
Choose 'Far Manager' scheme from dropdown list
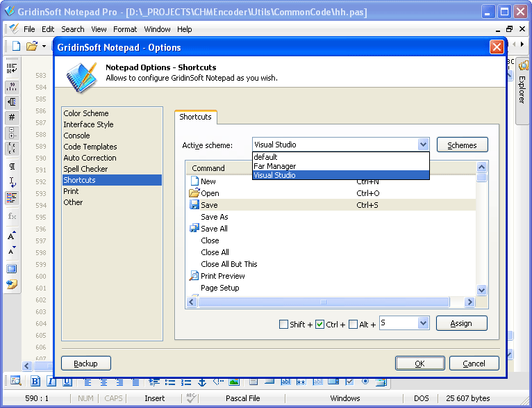[x=341, y=166]
